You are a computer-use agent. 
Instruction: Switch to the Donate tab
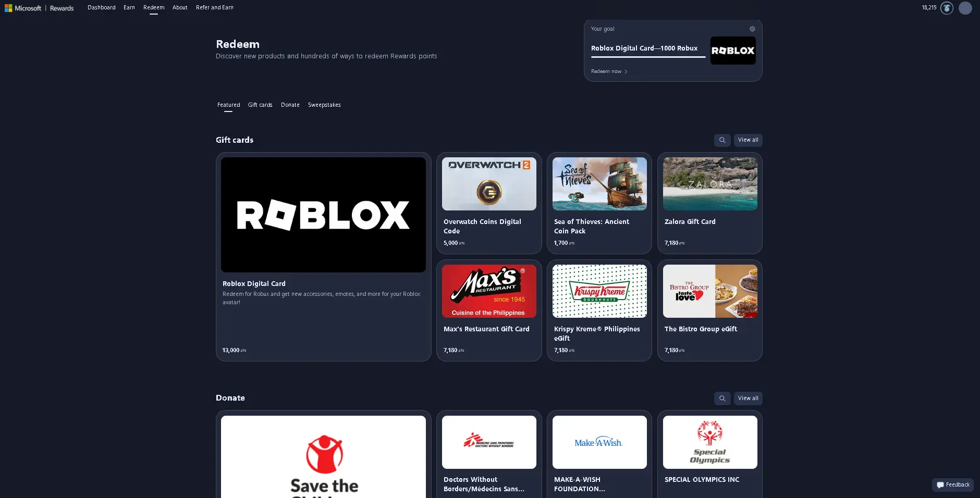(290, 105)
